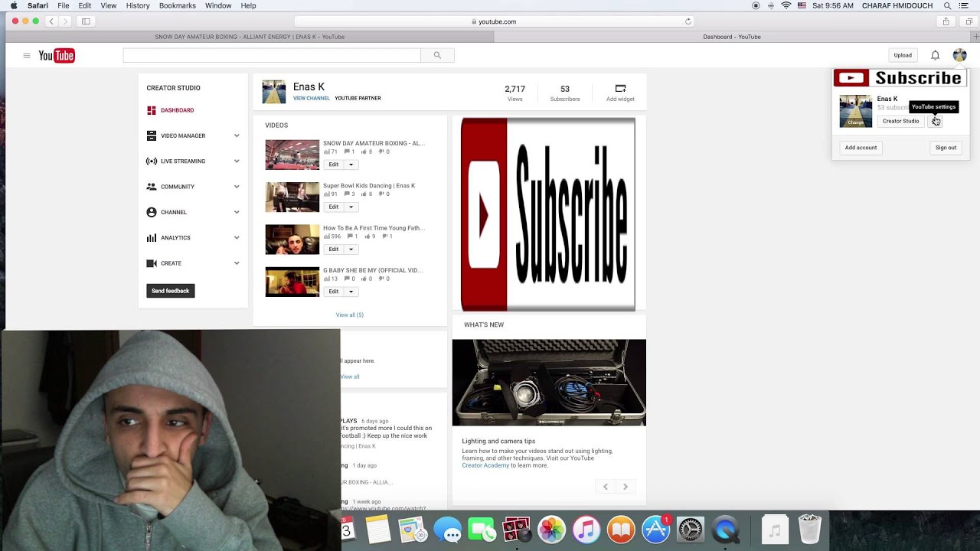This screenshot has width=980, height=551.
Task: Expand the Analytics section
Action: [x=237, y=238]
